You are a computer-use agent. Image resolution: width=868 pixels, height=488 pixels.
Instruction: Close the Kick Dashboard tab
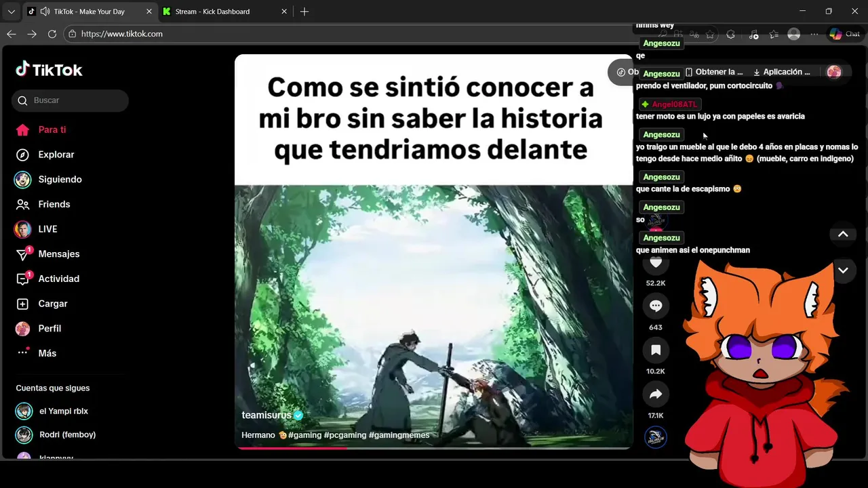[x=285, y=12]
